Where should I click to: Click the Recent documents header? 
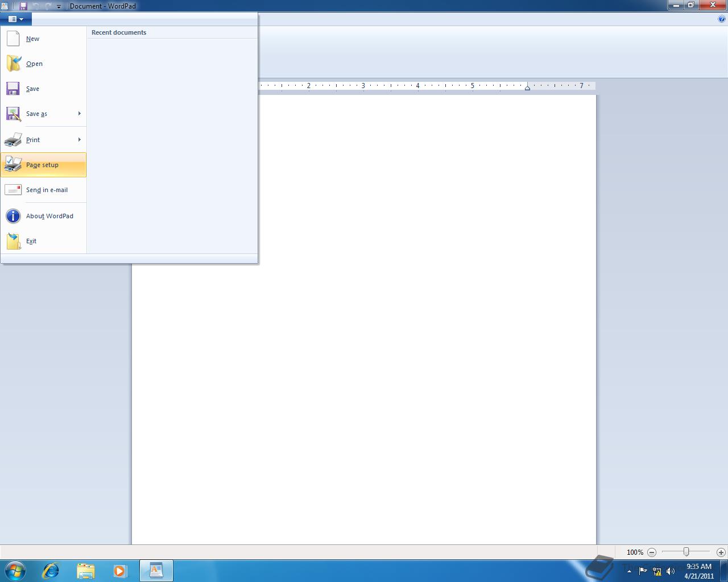pyautogui.click(x=119, y=32)
